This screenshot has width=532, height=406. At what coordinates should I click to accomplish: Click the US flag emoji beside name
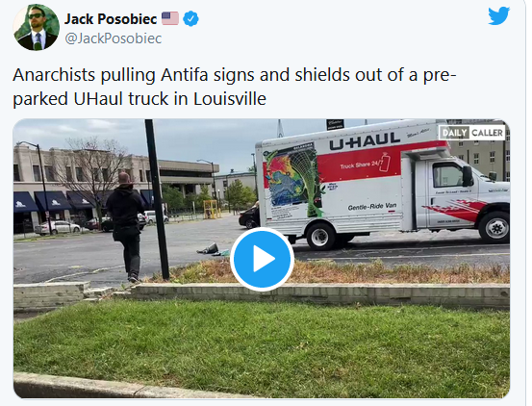(x=170, y=18)
